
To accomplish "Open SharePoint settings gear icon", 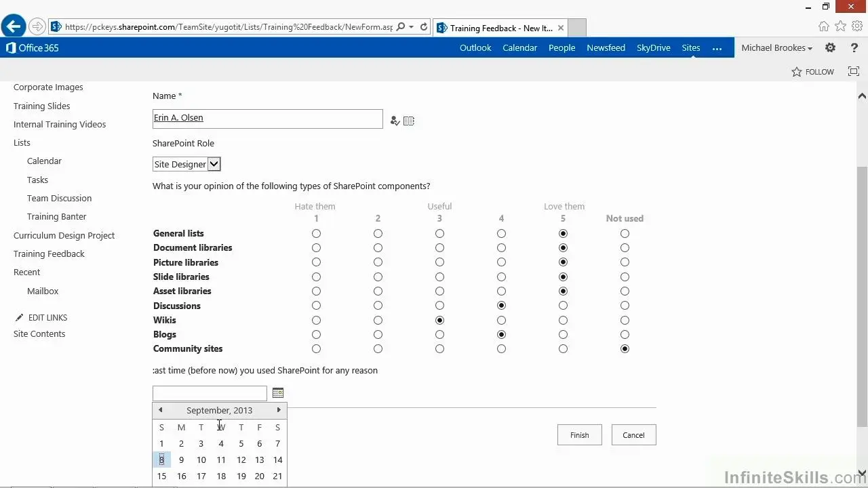I will (x=830, y=47).
